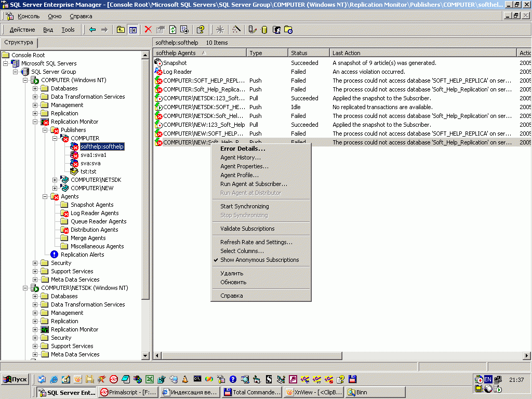Sort by the Status column header
Screen dimensions: 532x399
click(x=309, y=53)
